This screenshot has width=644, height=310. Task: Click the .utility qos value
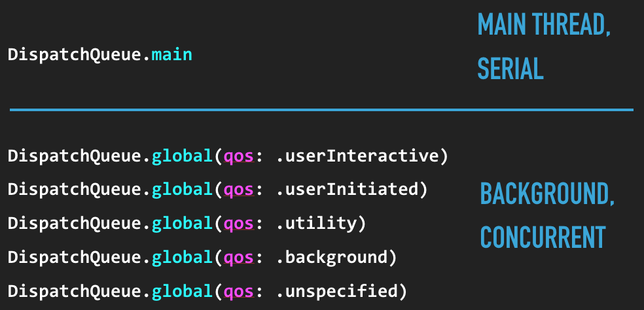coord(316,224)
